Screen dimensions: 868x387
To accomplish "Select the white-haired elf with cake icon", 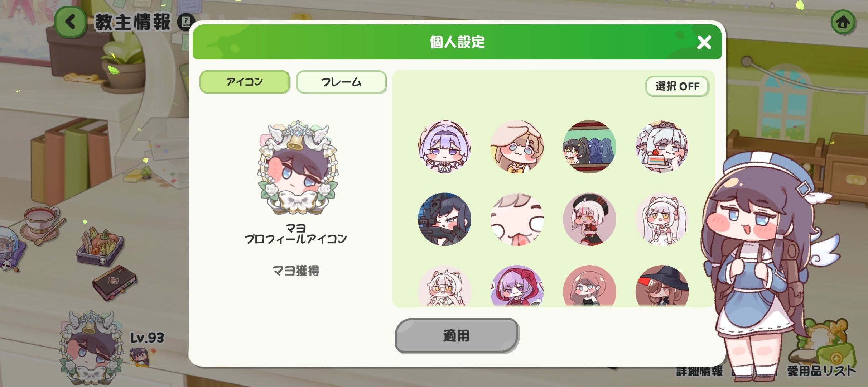I will (662, 147).
